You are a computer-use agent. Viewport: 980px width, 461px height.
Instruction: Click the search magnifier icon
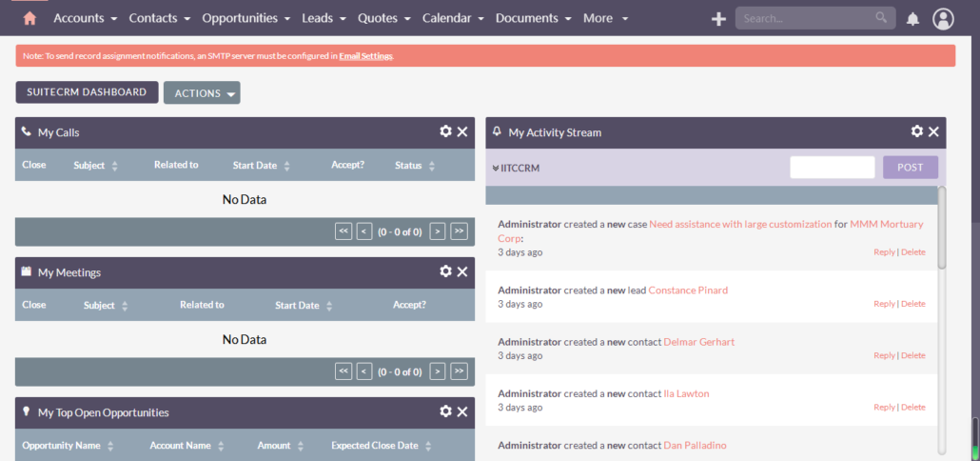(881, 17)
